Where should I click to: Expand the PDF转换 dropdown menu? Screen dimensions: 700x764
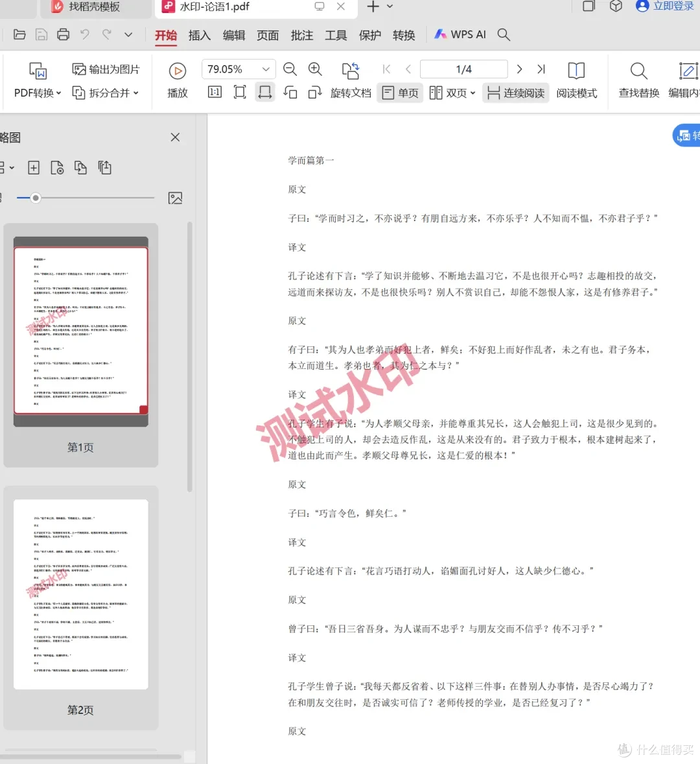tap(38, 93)
